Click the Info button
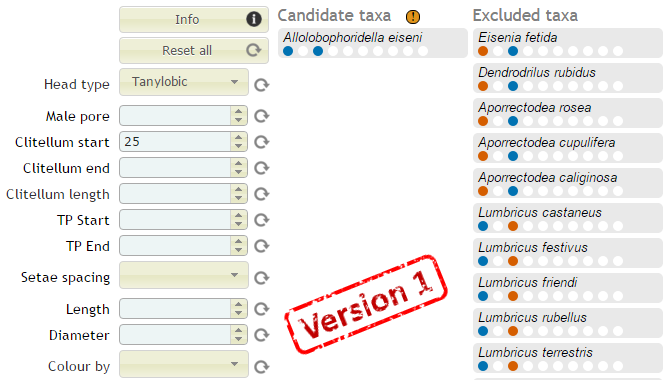Viewport: 669px width, 380px height. [x=194, y=19]
